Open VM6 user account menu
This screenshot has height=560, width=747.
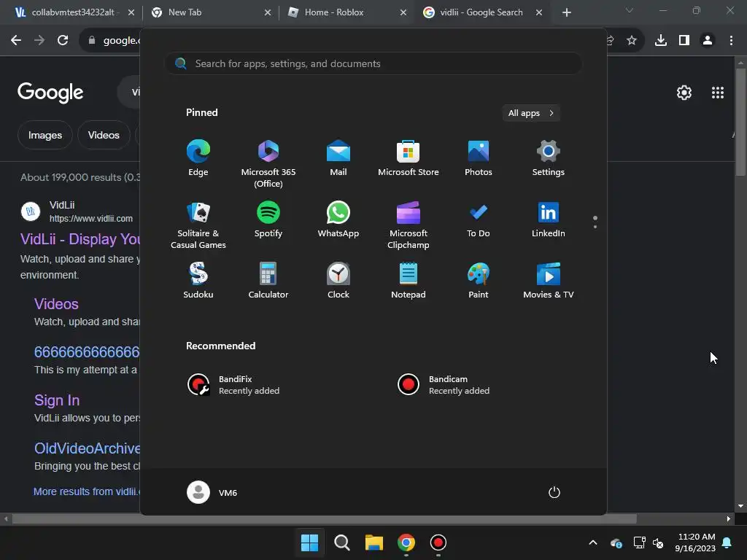pyautogui.click(x=212, y=492)
